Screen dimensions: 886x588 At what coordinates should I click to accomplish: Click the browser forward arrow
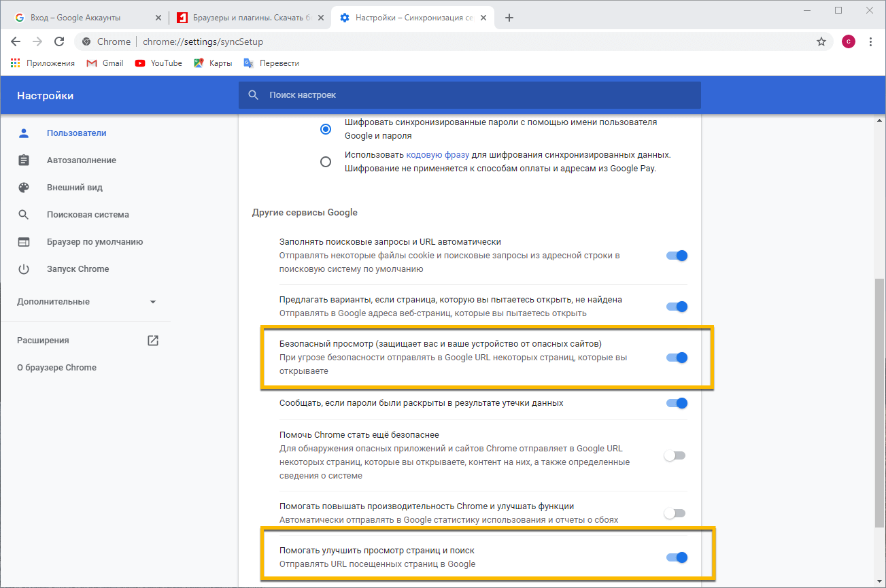click(x=37, y=41)
